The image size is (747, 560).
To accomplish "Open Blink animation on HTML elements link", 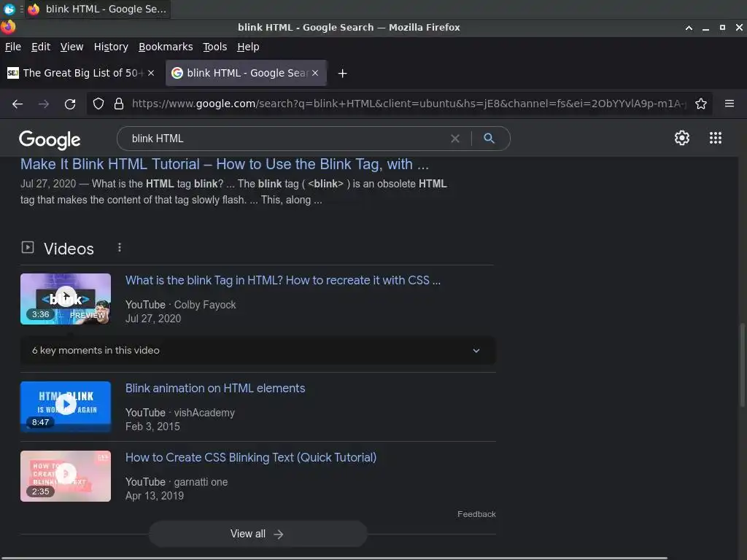I will pyautogui.click(x=215, y=388).
